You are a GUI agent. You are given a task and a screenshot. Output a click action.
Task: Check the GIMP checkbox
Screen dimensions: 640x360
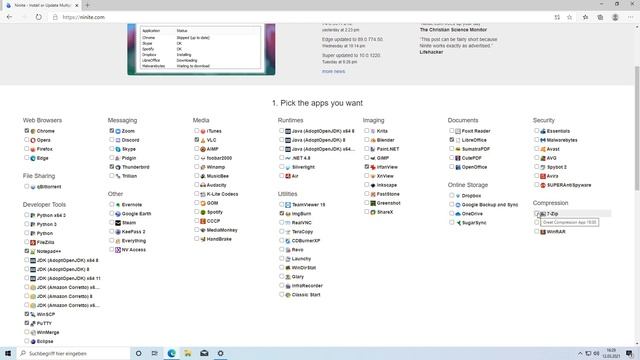pyautogui.click(x=367, y=158)
